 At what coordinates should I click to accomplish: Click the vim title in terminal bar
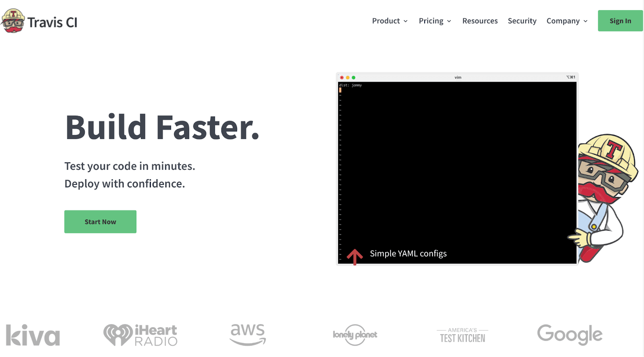pos(458,77)
